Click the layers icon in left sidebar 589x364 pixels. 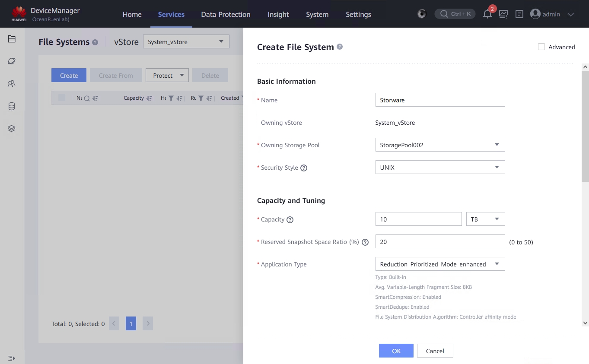(x=12, y=129)
